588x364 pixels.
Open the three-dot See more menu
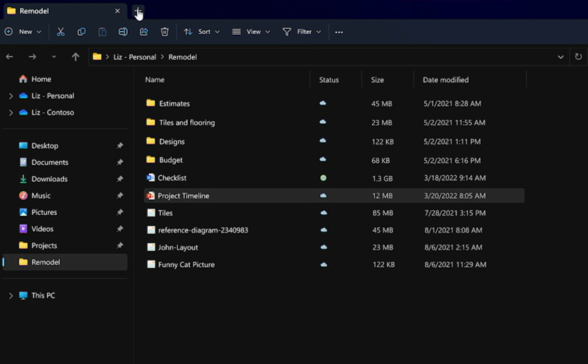click(339, 32)
